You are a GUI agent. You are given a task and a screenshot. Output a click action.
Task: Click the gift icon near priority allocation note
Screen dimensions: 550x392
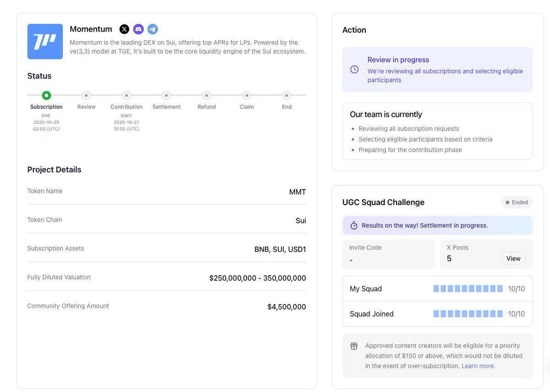(354, 346)
